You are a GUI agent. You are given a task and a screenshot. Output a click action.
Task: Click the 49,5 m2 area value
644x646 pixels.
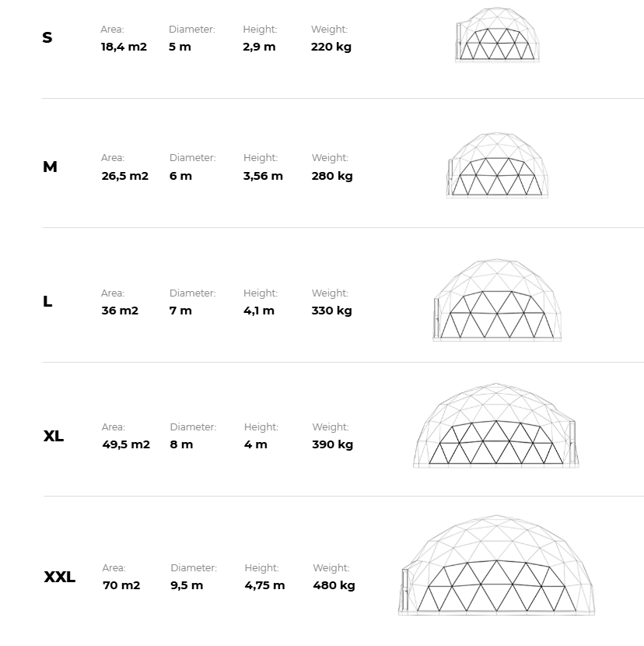click(x=126, y=444)
